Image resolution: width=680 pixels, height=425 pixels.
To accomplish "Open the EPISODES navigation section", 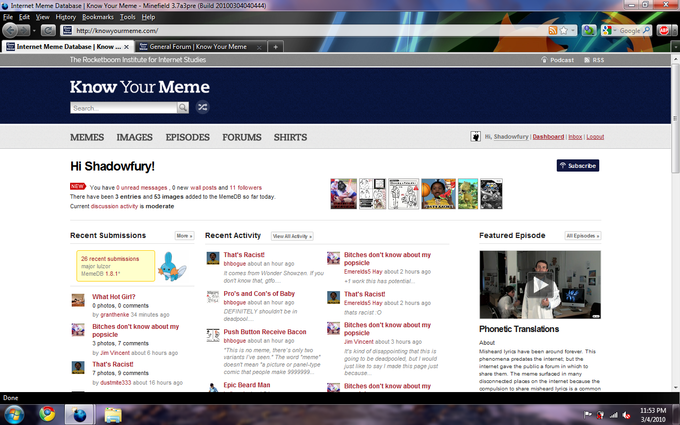I will (x=187, y=137).
